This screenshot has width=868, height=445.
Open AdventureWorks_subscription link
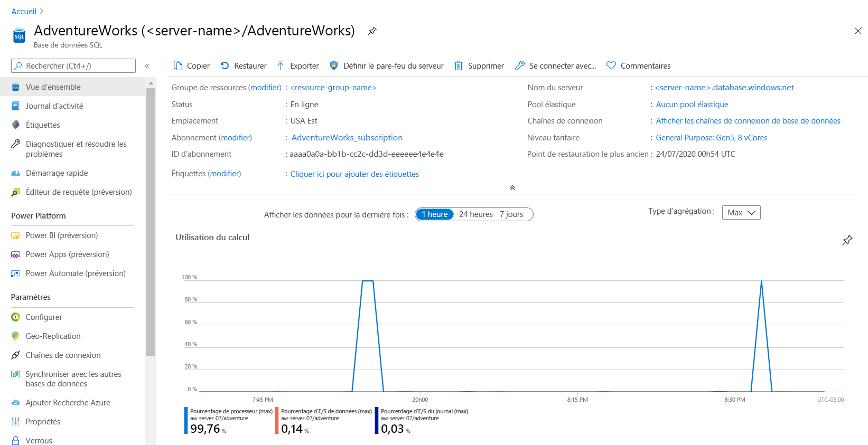tap(347, 138)
